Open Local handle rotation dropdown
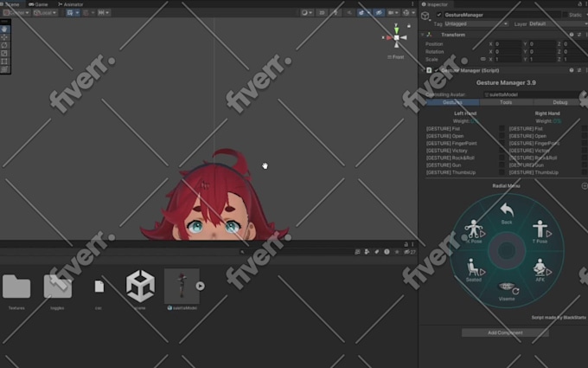This screenshot has height=368, width=588. [45, 13]
